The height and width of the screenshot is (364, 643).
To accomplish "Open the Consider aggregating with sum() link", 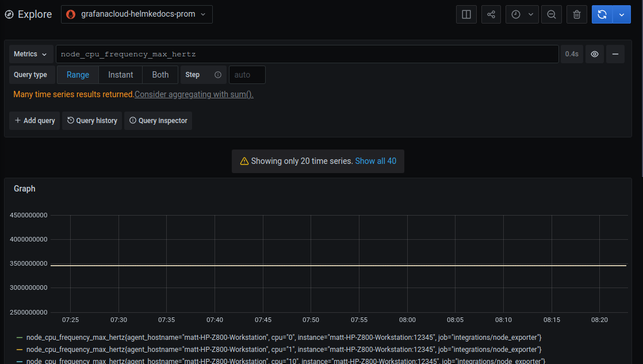I will tap(194, 94).
